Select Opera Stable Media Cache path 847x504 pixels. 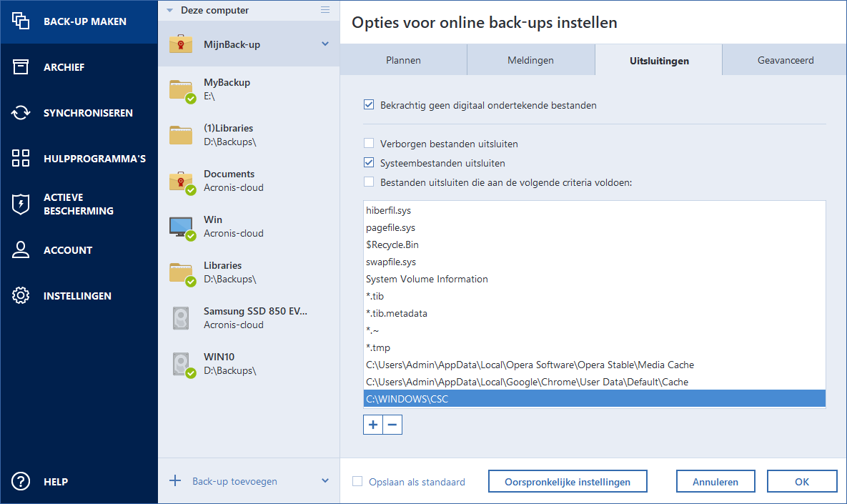click(x=594, y=365)
